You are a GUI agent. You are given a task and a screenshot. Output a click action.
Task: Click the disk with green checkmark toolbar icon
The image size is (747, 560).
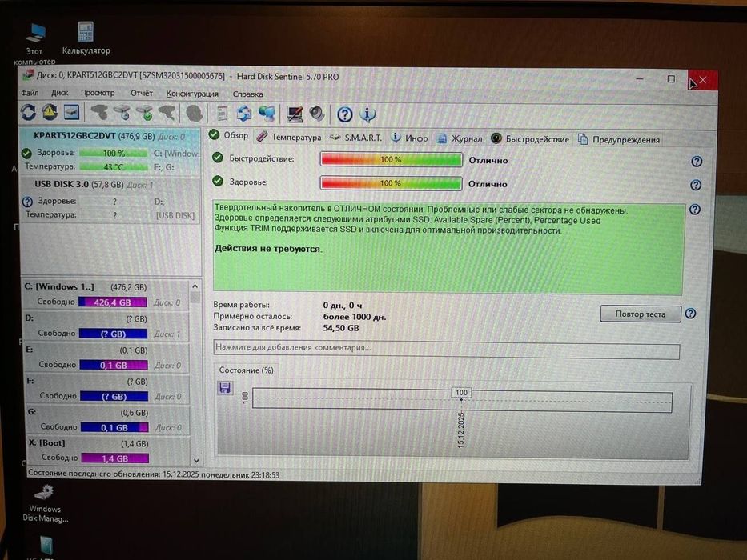pos(145,113)
